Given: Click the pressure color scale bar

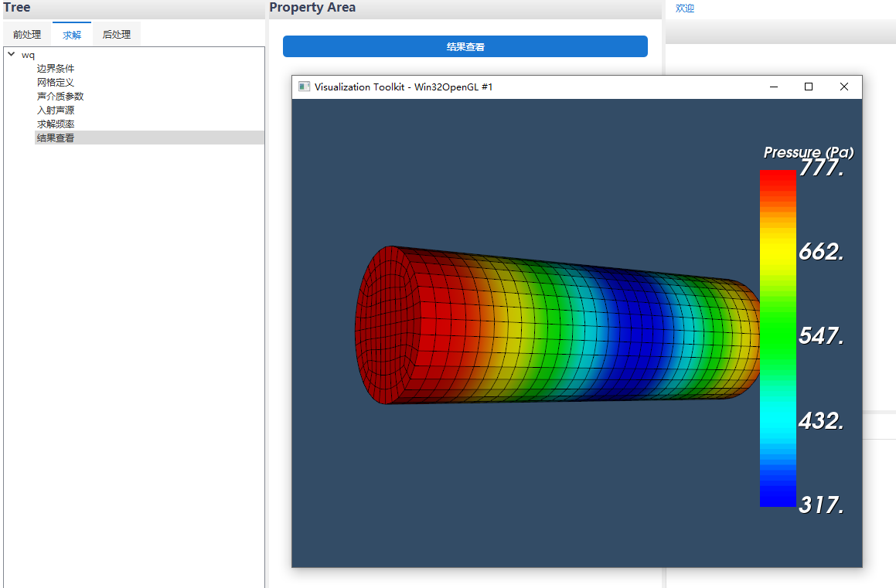Looking at the screenshot, I should coord(778,338).
